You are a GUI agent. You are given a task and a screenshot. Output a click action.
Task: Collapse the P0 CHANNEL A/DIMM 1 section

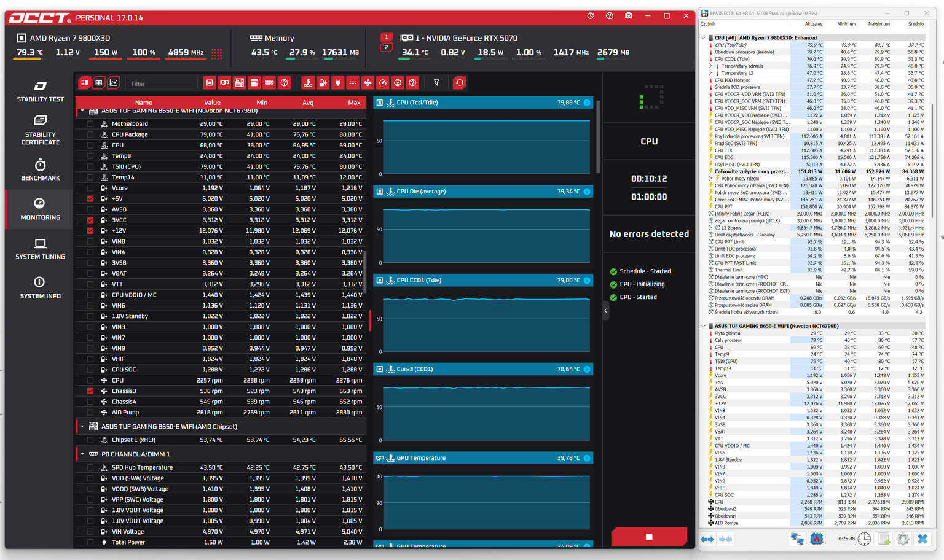[82, 454]
